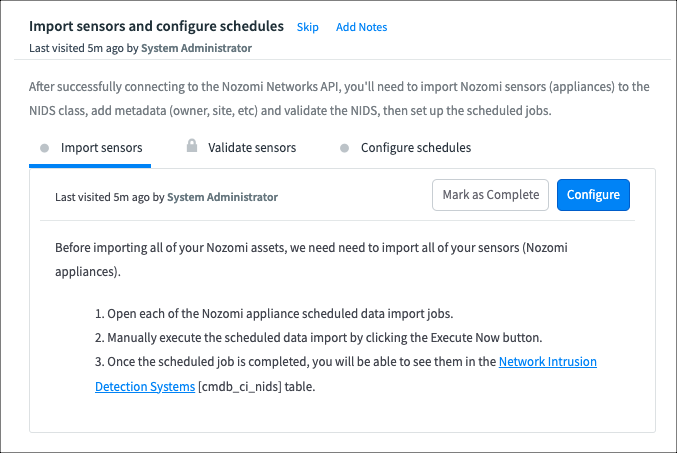This screenshot has height=453, width=677.
Task: Click the status dot beside Configure schedules
Action: point(344,148)
